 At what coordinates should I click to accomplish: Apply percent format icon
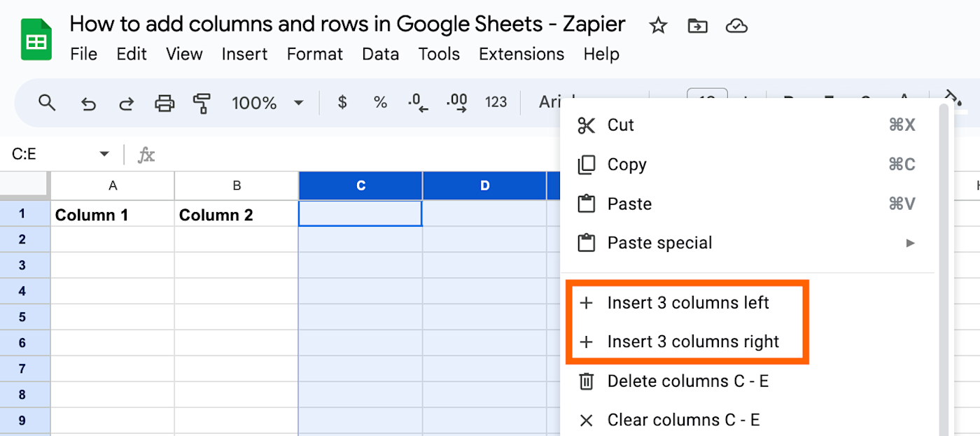(380, 103)
